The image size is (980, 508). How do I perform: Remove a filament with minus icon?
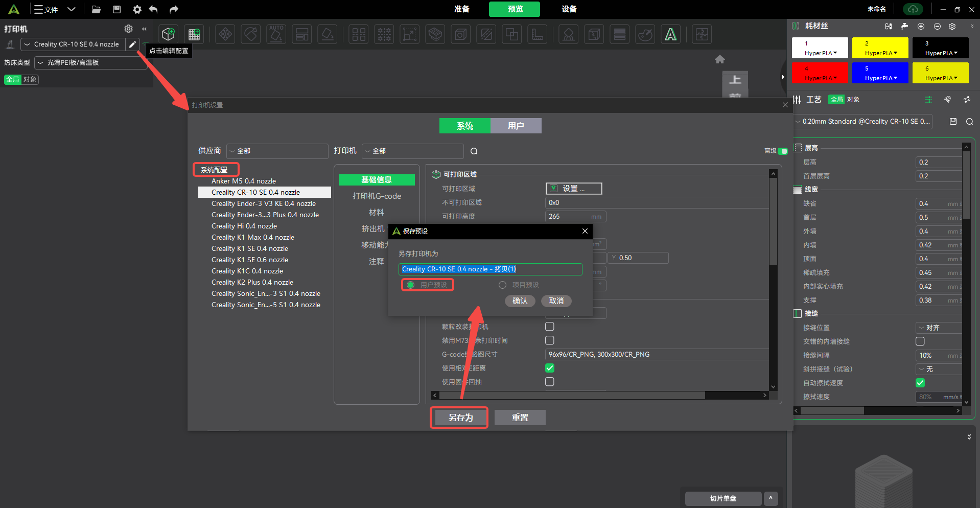(937, 26)
